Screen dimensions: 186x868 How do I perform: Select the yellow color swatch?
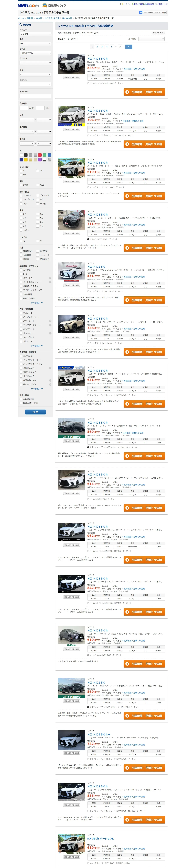(x=26, y=160)
